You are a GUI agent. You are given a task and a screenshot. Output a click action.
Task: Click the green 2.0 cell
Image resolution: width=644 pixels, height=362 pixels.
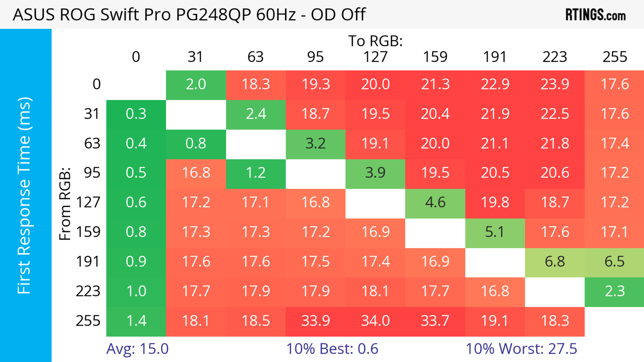pyautogui.click(x=196, y=84)
